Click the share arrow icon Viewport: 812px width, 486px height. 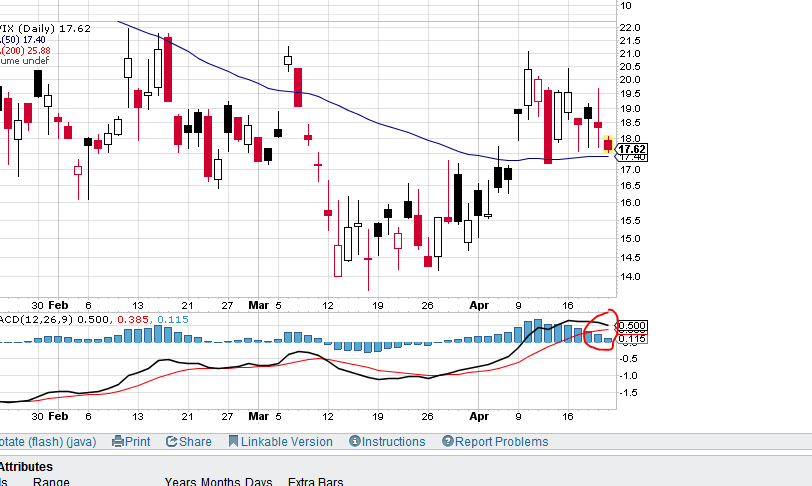tap(172, 441)
